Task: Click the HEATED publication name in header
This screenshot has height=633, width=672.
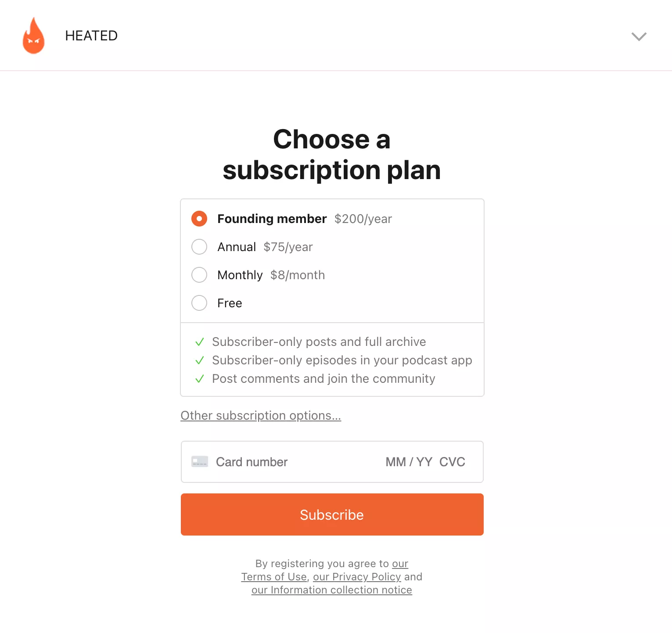Action: 91,36
